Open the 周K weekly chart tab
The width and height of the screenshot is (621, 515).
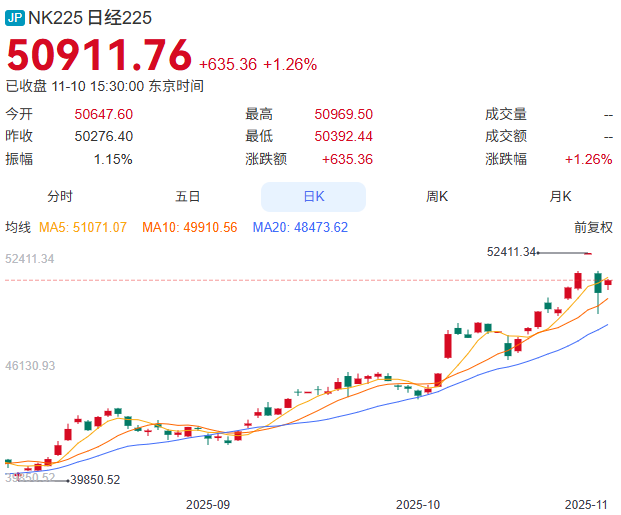point(437,197)
